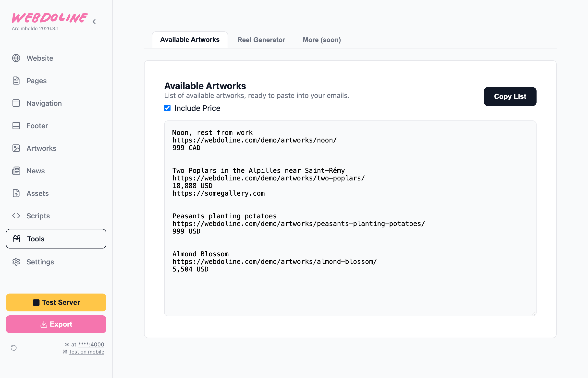Open Pages via its document icon
This screenshot has width=588, height=378.
coord(16,81)
